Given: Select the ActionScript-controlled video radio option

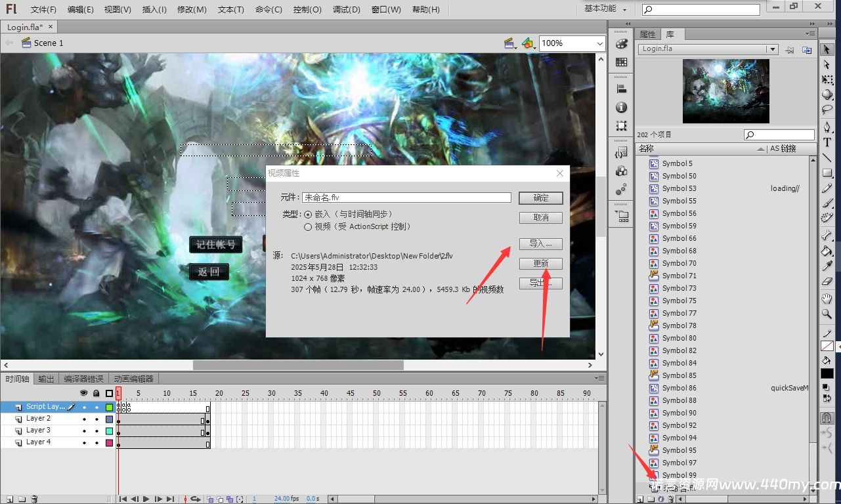Looking at the screenshot, I should 308,227.
